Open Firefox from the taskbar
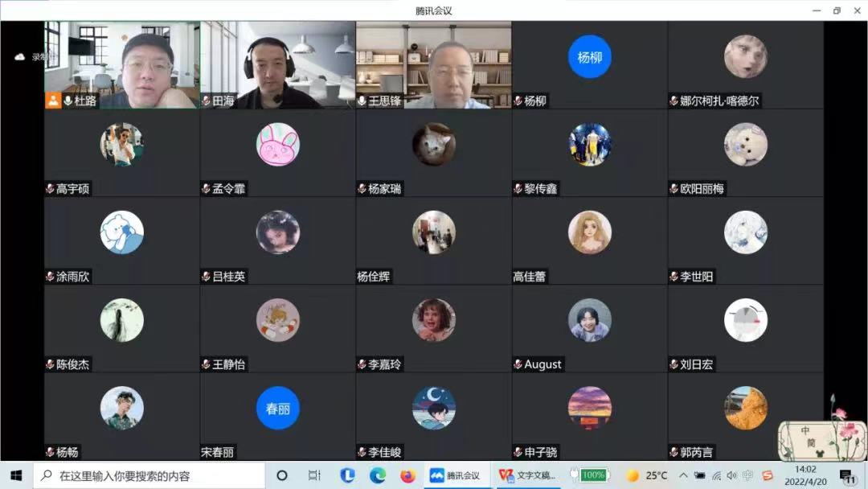The height and width of the screenshot is (489, 868). click(x=408, y=475)
